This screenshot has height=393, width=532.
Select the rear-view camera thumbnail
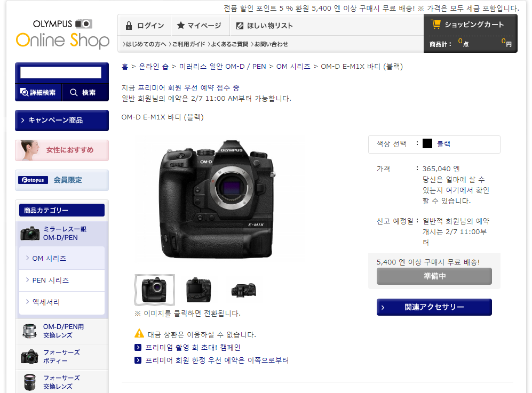pyautogui.click(x=199, y=290)
